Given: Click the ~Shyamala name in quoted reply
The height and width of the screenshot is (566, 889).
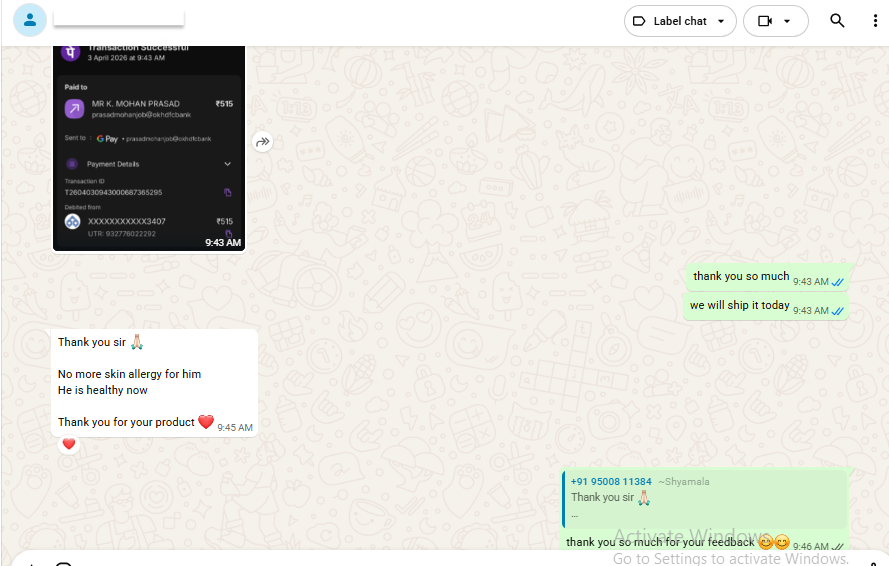Looking at the screenshot, I should [x=684, y=481].
